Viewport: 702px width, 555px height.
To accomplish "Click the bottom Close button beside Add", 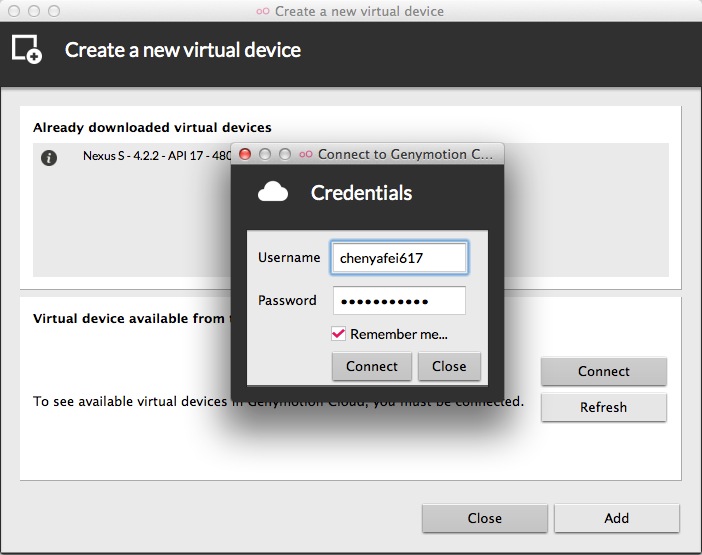I will point(484,518).
